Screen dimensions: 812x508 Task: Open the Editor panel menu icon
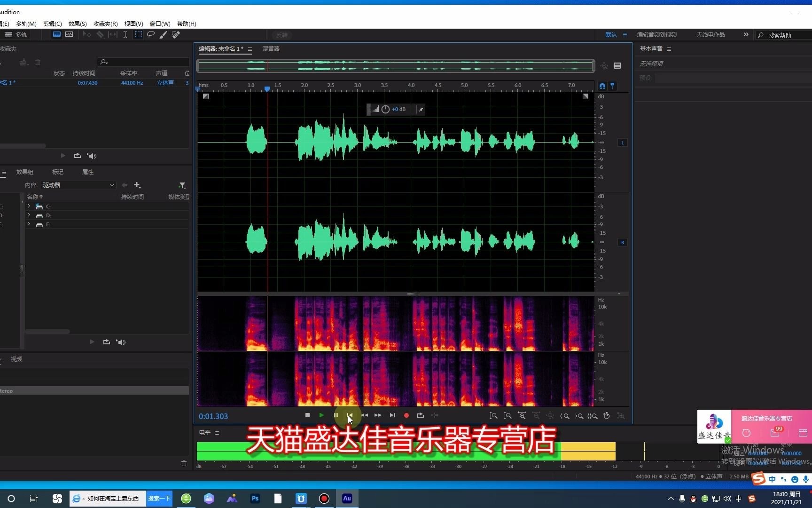(x=250, y=49)
